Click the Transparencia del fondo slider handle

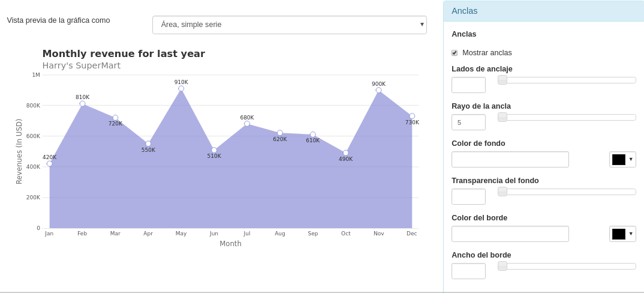(502, 192)
